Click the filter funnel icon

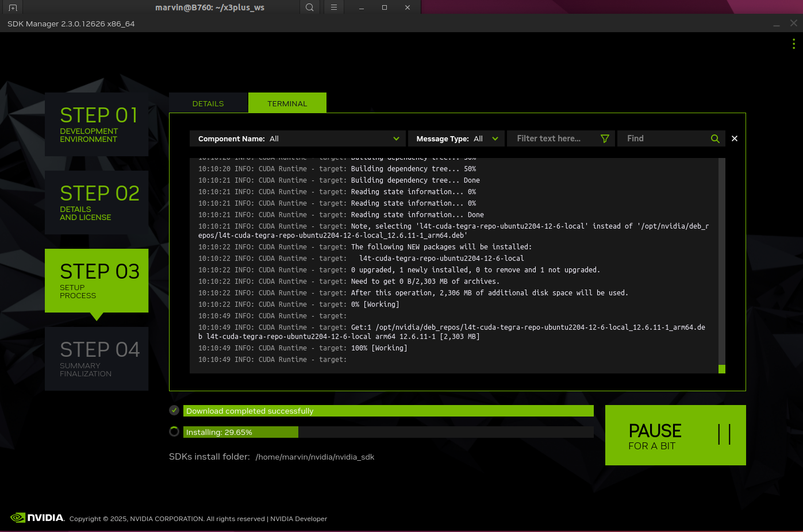pos(605,138)
